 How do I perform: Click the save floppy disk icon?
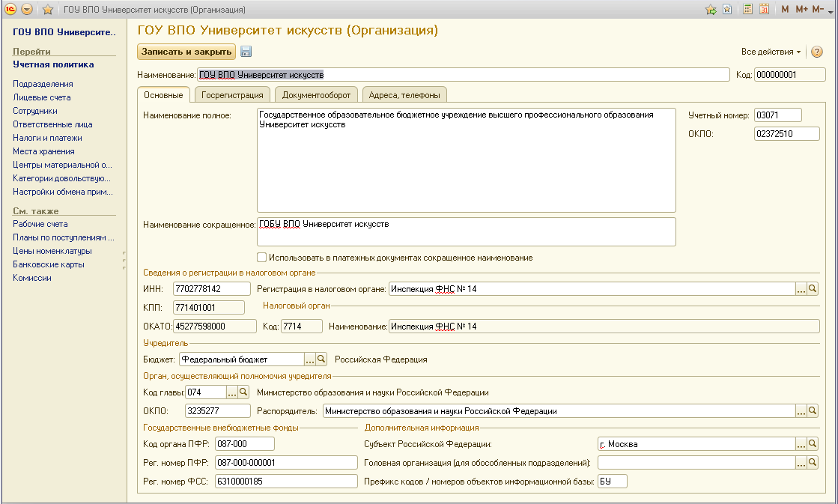[x=246, y=52]
